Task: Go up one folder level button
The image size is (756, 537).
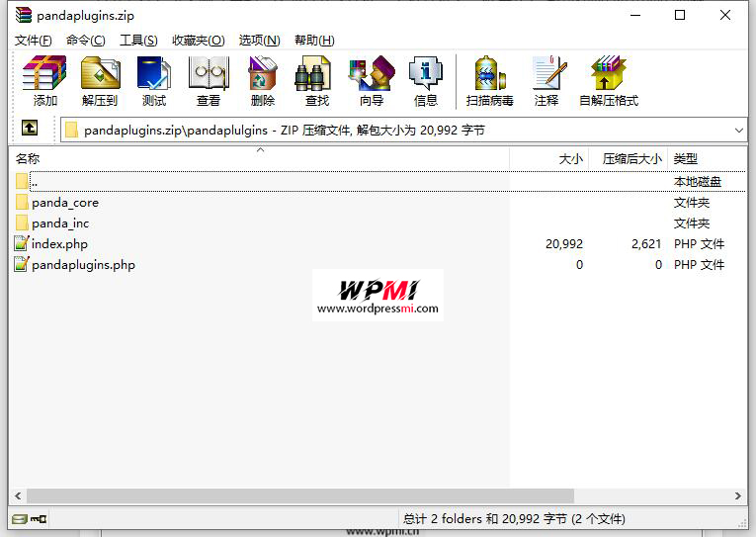Action: coord(30,129)
